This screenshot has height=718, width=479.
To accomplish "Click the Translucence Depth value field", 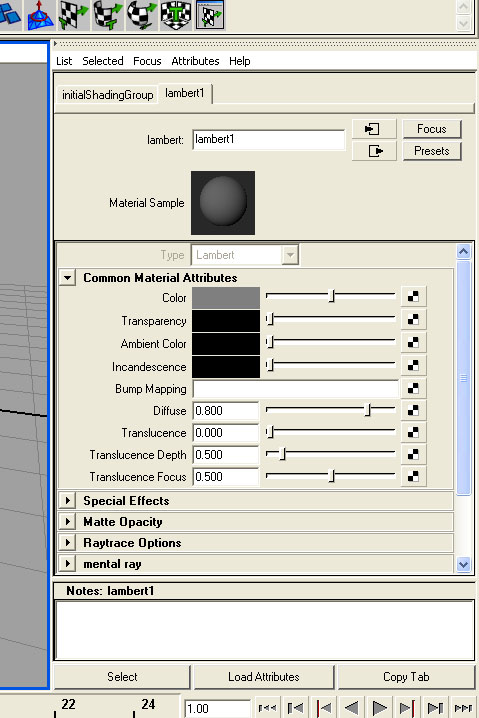I will pos(225,455).
